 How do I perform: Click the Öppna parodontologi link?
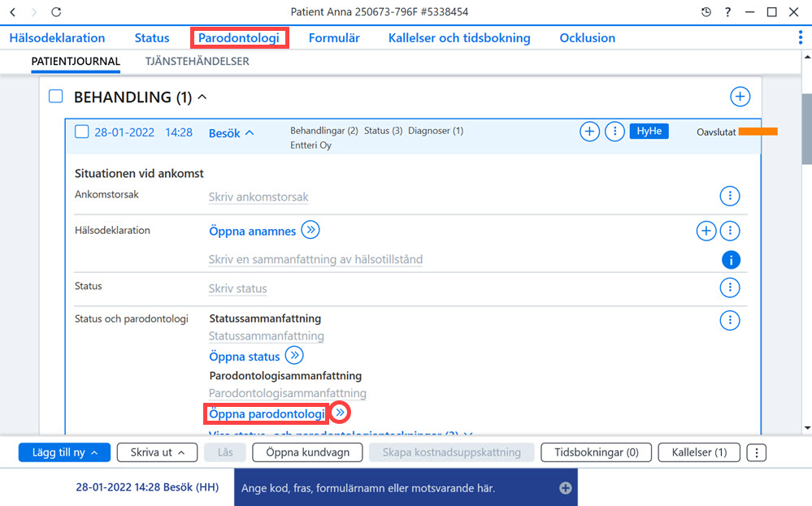267,414
